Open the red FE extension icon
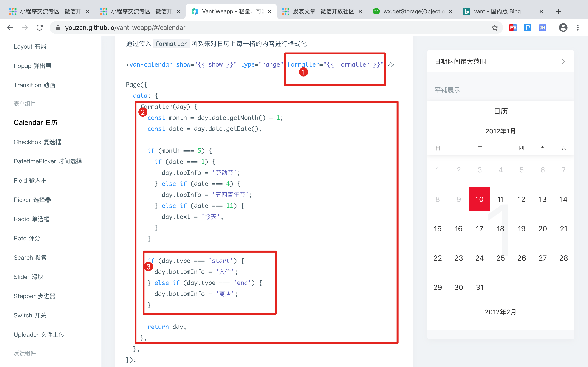The height and width of the screenshot is (367, 588). pyautogui.click(x=513, y=28)
